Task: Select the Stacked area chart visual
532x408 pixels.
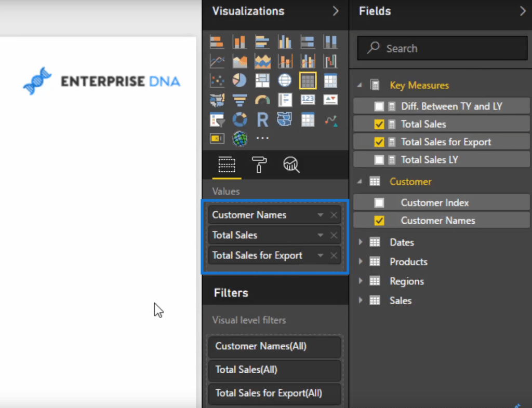Action: pos(262,62)
